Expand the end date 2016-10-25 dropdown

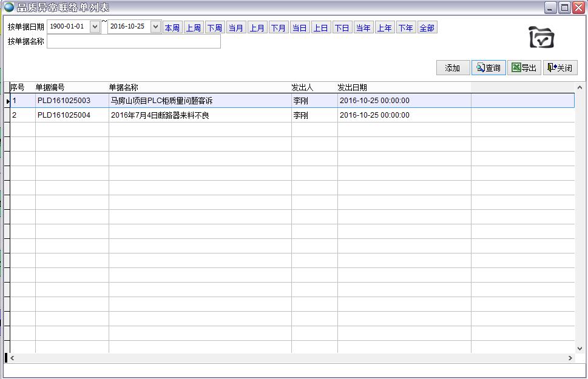click(155, 27)
